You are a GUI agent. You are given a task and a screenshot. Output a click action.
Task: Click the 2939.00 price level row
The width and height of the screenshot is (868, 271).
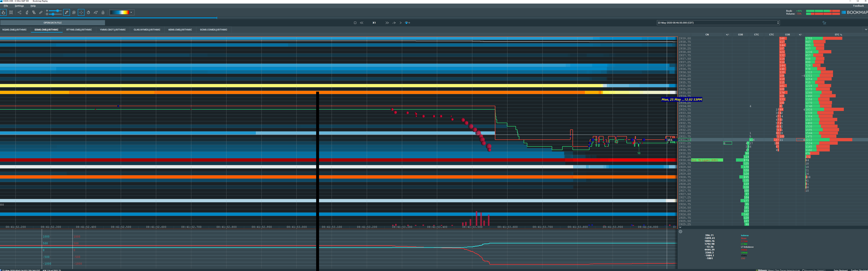coord(685,38)
